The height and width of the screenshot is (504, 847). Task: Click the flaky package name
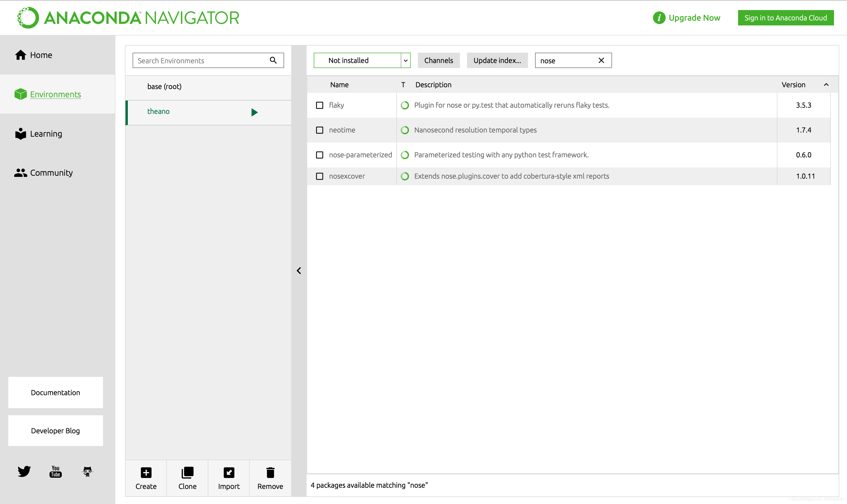coord(336,105)
